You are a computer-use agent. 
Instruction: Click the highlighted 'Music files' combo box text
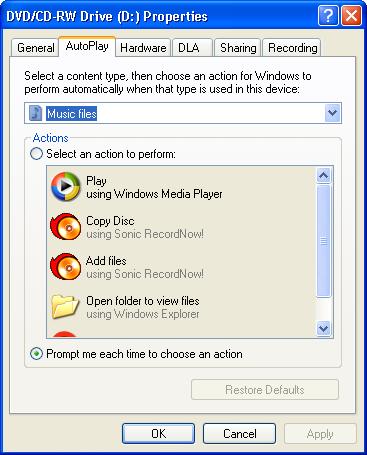(72, 114)
